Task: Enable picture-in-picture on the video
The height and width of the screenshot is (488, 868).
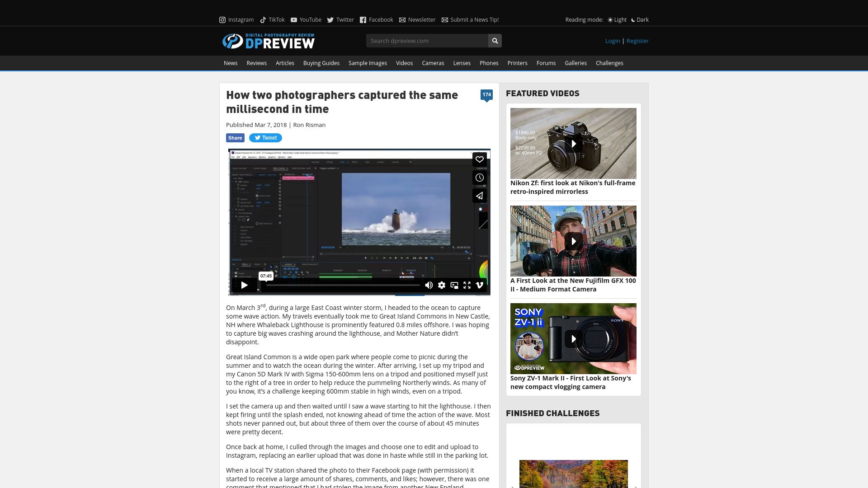Action: (x=454, y=285)
